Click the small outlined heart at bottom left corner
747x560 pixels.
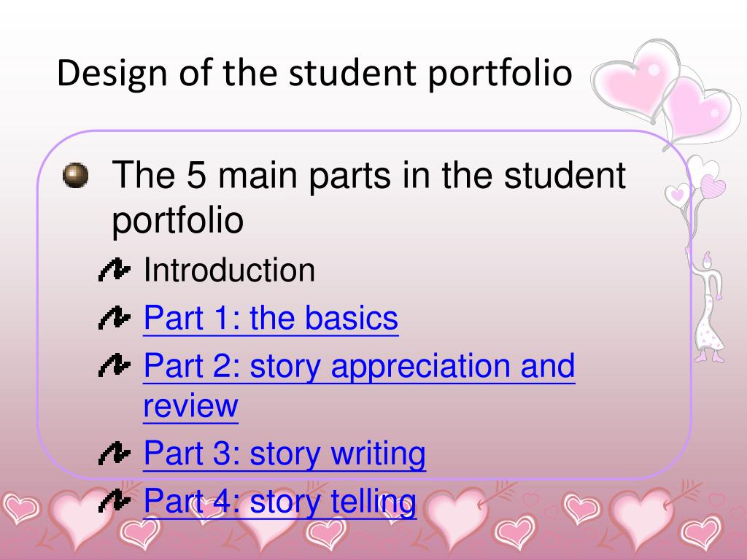18,508
